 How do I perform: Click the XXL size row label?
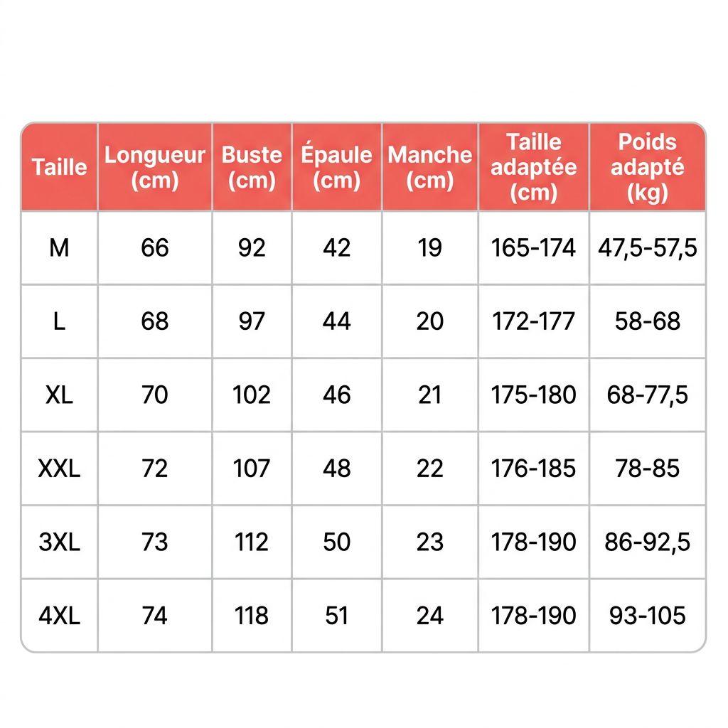pos(60,469)
